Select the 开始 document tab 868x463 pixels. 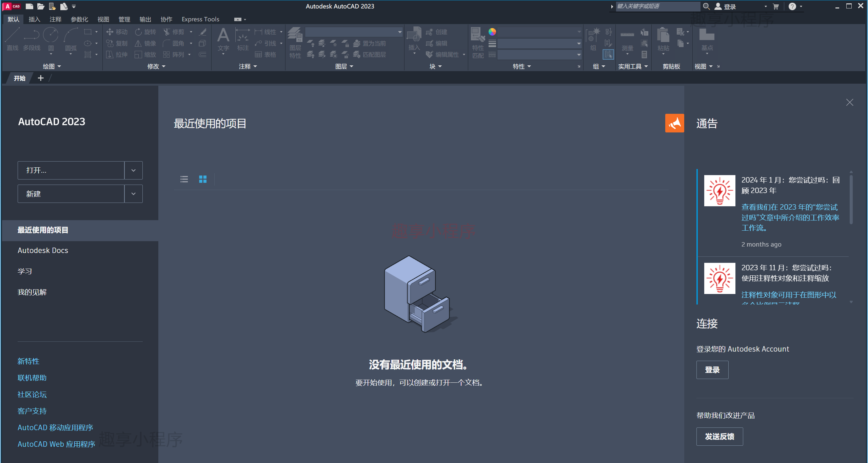[x=19, y=78]
